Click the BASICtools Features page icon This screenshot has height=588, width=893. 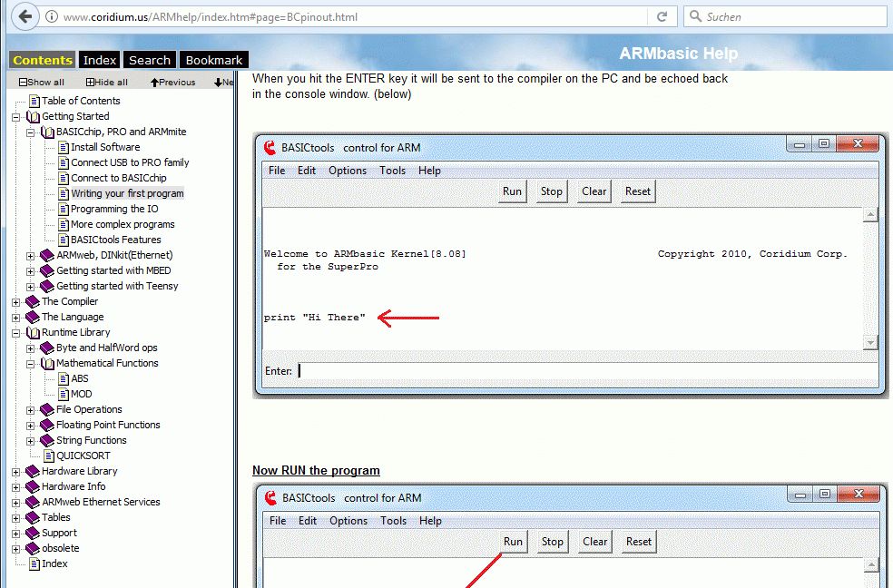(64, 240)
